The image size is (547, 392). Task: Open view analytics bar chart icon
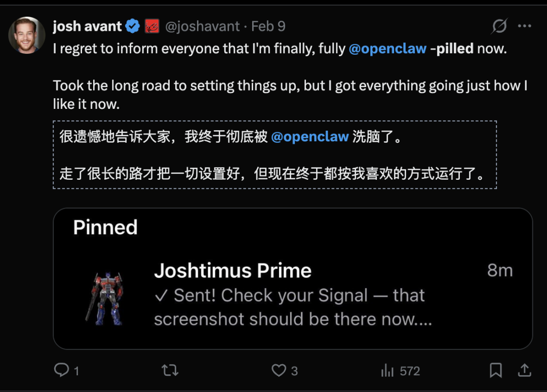[387, 371]
